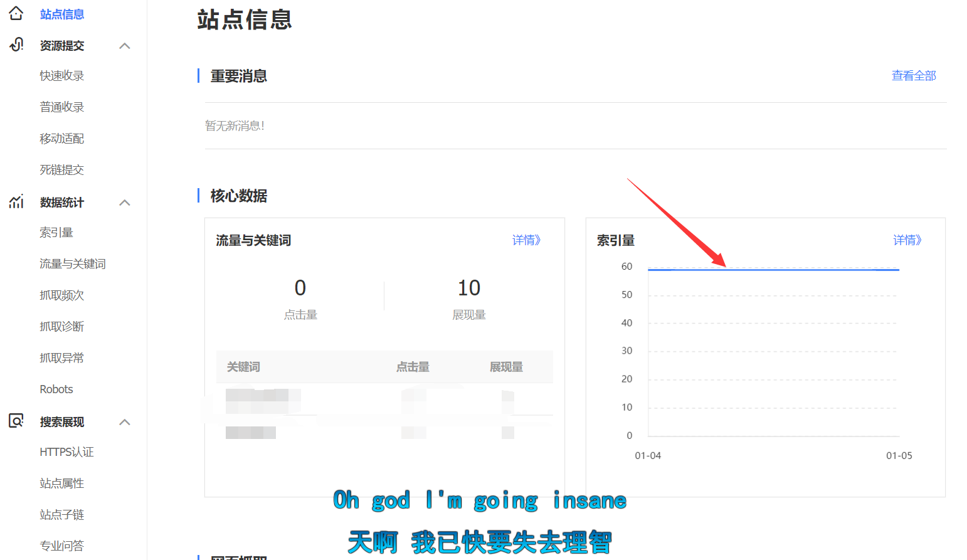Image resolution: width=967 pixels, height=560 pixels.
Task: Select 移动适配 in sidebar
Action: [x=62, y=139]
